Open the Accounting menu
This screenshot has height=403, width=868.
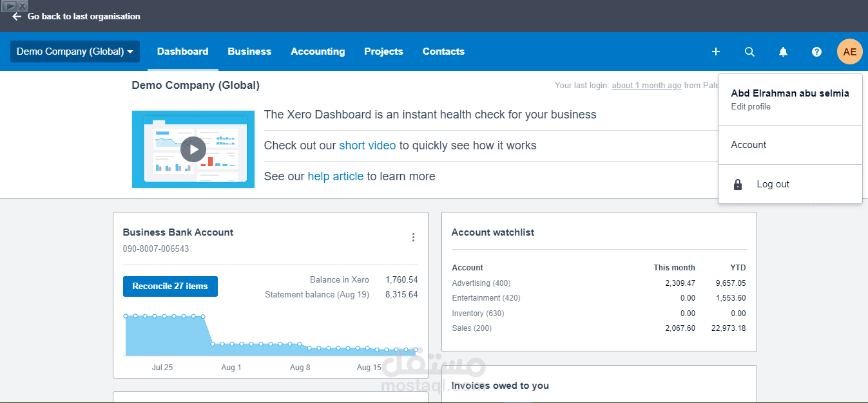click(318, 52)
